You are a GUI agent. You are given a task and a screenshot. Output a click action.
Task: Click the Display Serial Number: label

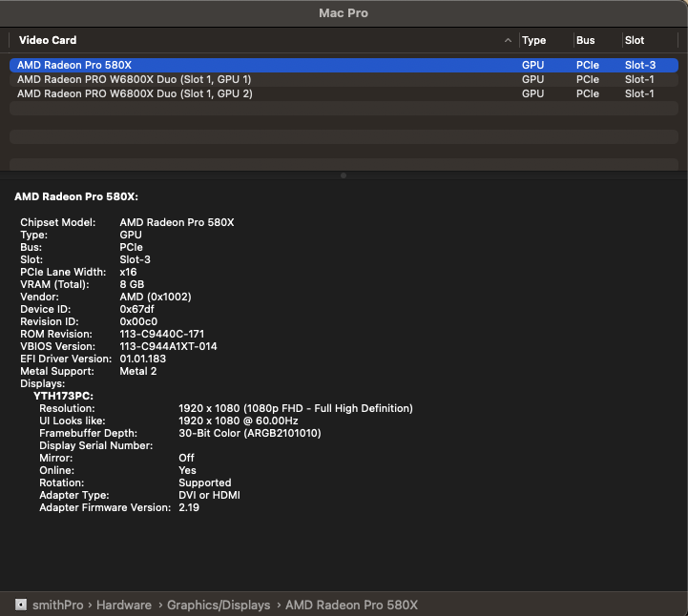click(x=96, y=445)
